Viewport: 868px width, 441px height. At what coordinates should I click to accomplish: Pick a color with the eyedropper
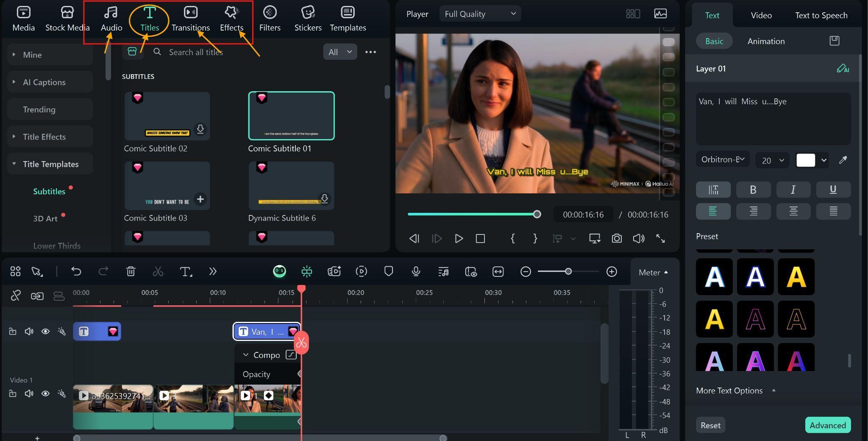click(843, 160)
